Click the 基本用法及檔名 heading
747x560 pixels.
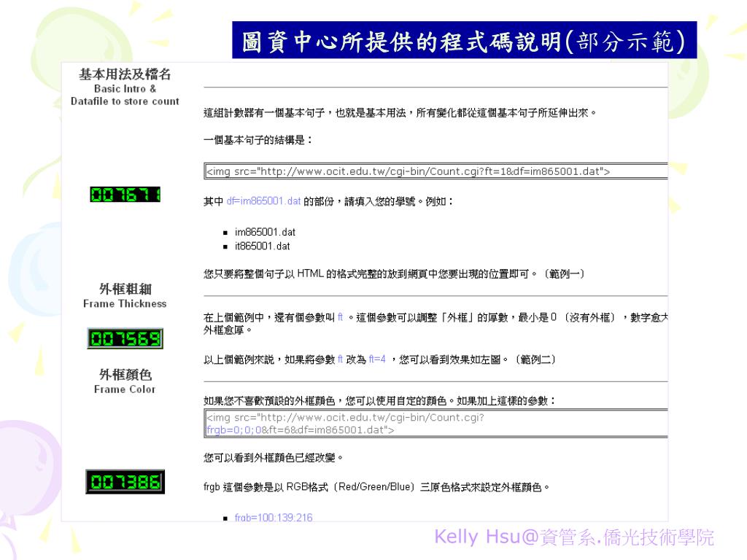click(x=125, y=74)
